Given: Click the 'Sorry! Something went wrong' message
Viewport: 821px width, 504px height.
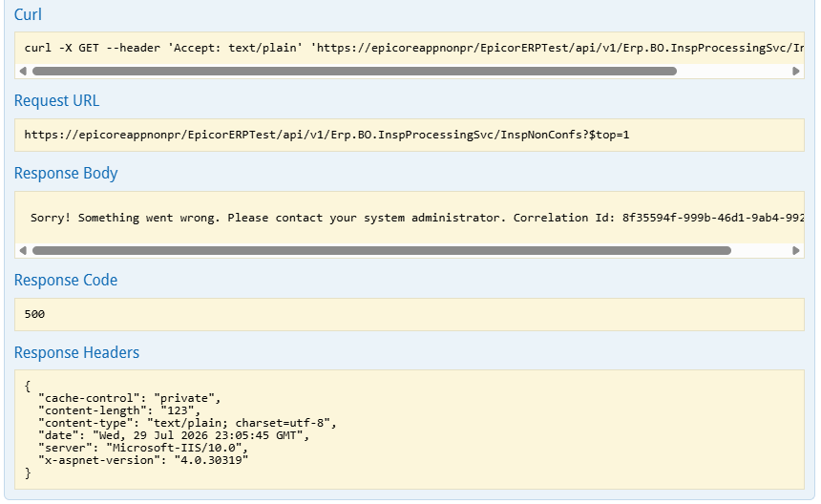Looking at the screenshot, I should [x=417, y=218].
